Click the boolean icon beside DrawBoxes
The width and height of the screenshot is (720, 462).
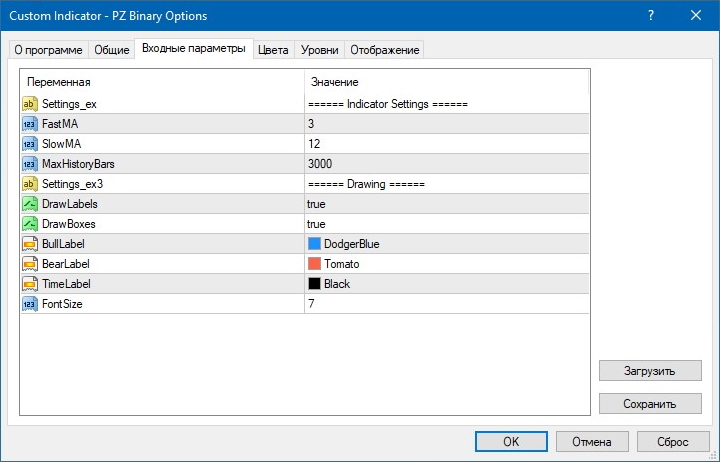pos(29,224)
